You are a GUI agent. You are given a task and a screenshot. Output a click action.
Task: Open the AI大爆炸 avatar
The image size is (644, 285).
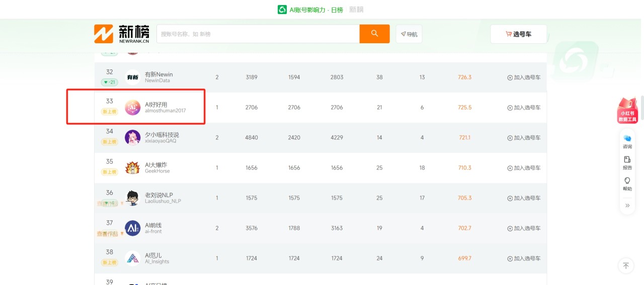132,168
